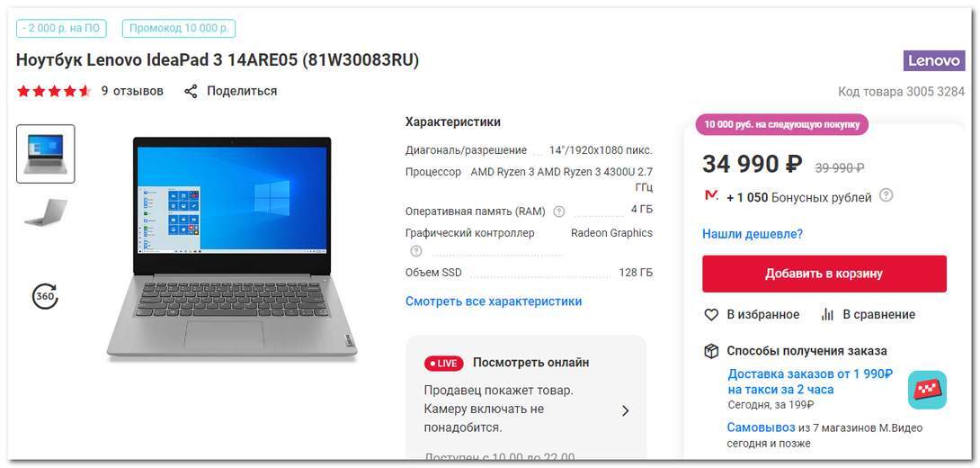Click the box icon beside Способы получения заказа
The image size is (980, 468).
pyautogui.click(x=711, y=351)
